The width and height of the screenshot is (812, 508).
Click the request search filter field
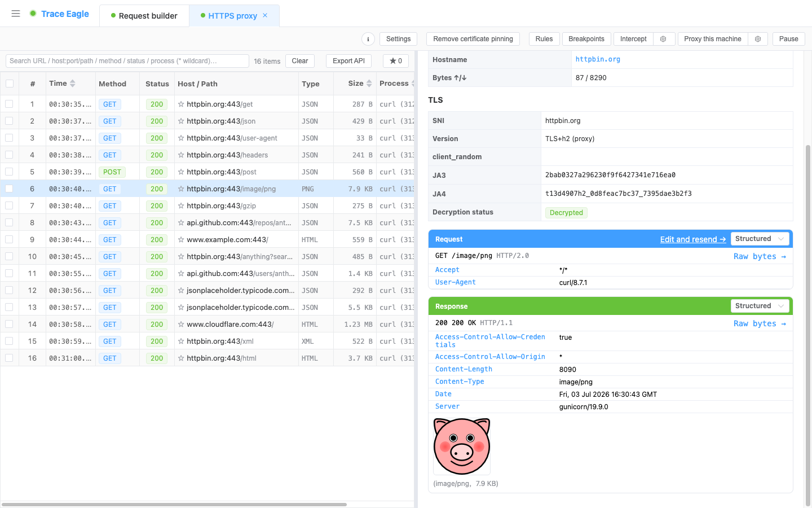pos(127,61)
